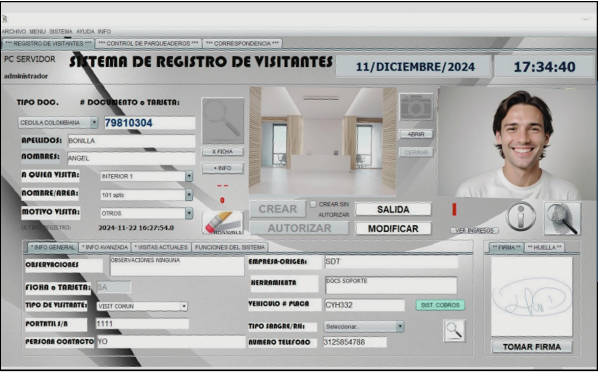
Task: Click the CREAR button
Action: pyautogui.click(x=278, y=209)
